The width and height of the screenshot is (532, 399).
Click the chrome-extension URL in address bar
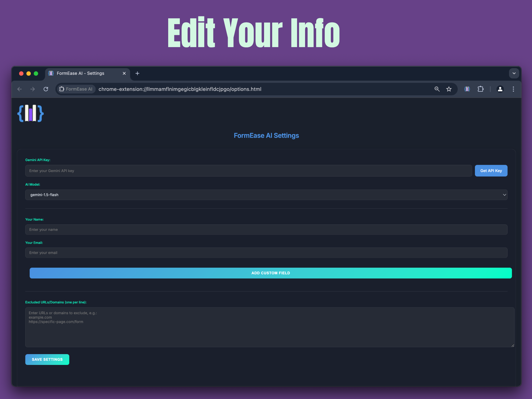pyautogui.click(x=180, y=89)
